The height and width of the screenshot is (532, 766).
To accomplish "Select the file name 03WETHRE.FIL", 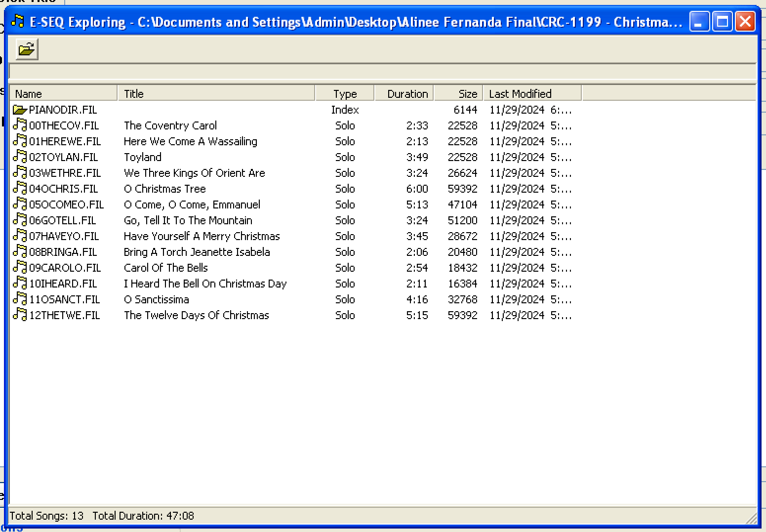I will point(65,173).
